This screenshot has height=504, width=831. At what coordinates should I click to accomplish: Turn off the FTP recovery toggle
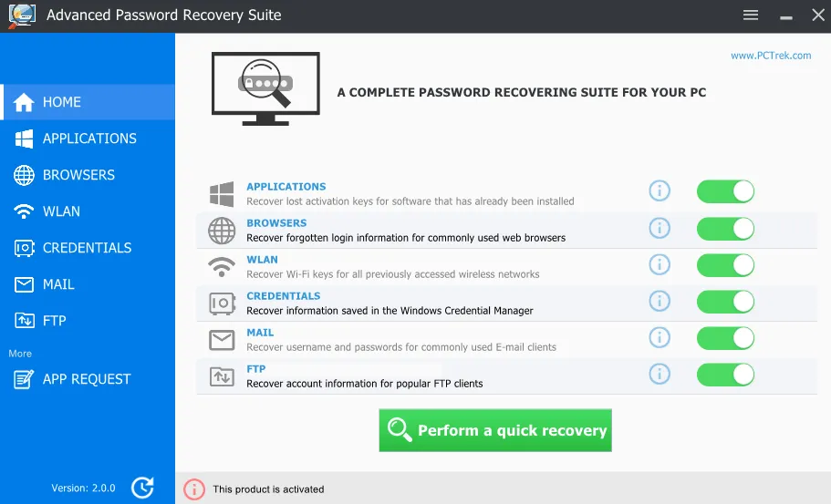725,374
